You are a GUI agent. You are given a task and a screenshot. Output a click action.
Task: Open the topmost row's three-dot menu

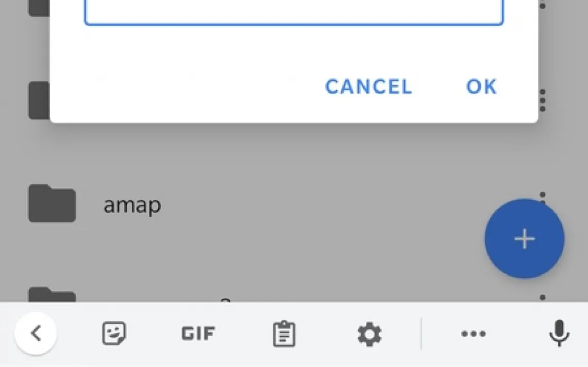(x=543, y=6)
